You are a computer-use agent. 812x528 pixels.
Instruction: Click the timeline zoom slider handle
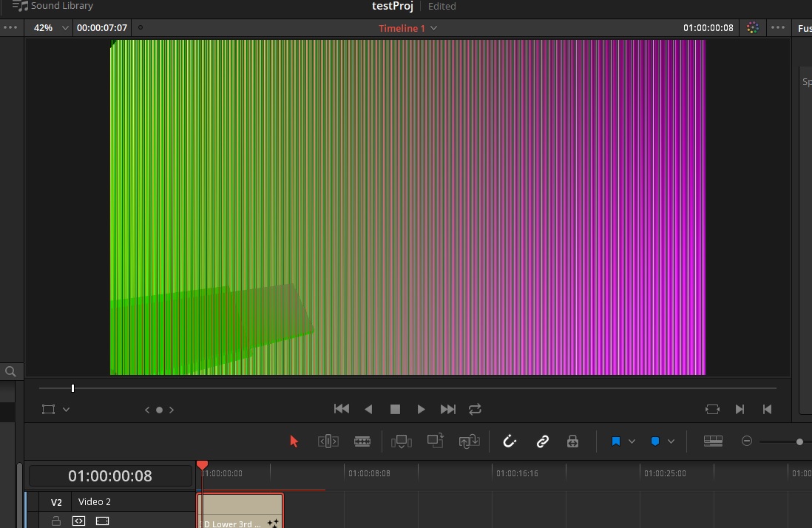pos(799,441)
